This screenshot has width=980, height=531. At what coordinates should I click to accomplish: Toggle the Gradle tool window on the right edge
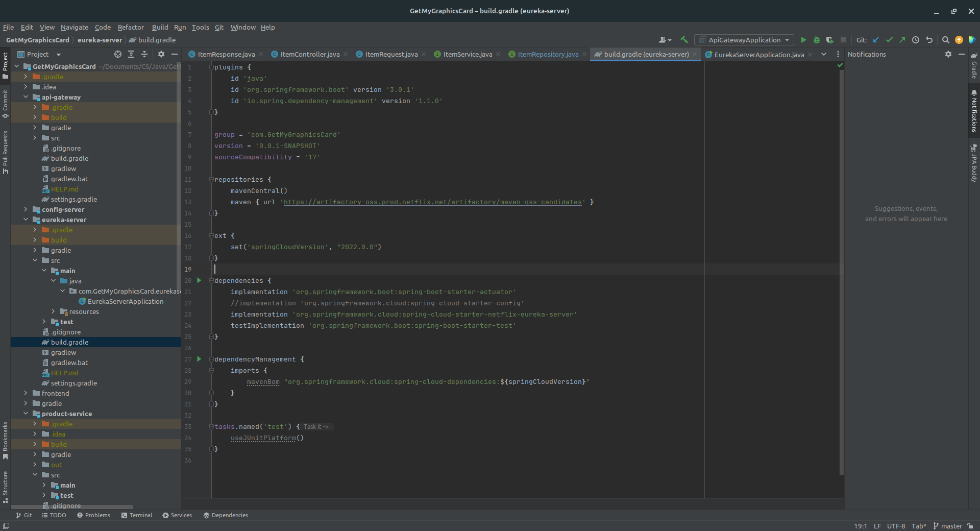pos(974,66)
